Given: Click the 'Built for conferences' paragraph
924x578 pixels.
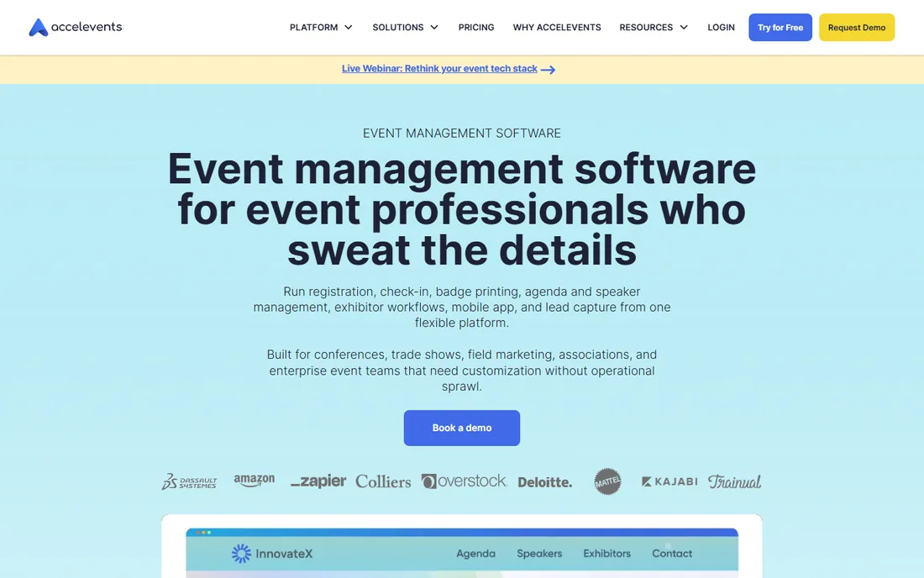Looking at the screenshot, I should [x=461, y=370].
